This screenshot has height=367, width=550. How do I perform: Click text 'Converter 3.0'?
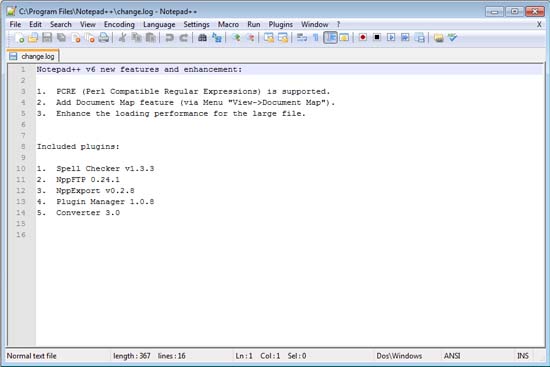[88, 213]
